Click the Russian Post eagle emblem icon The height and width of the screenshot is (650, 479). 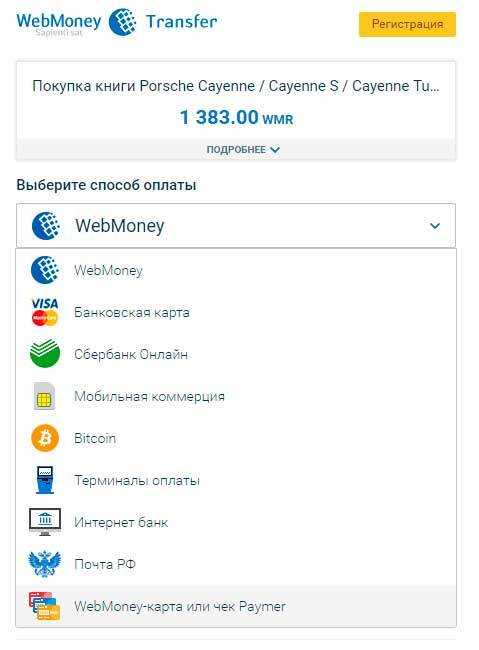click(44, 564)
